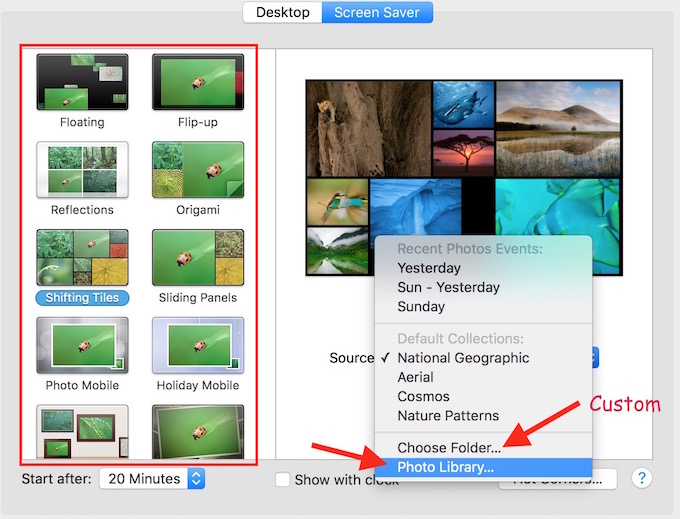
Task: Select Photo Library… from the source menu
Action: coord(445,467)
